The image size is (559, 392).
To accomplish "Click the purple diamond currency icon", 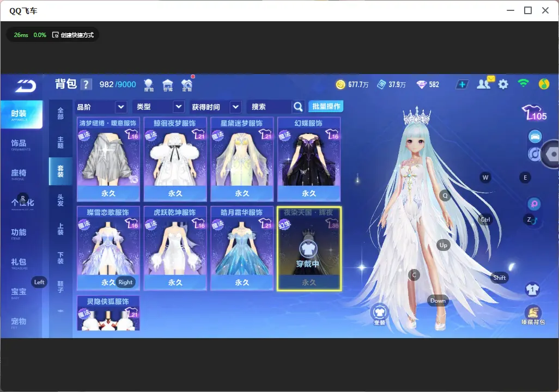I will [422, 84].
